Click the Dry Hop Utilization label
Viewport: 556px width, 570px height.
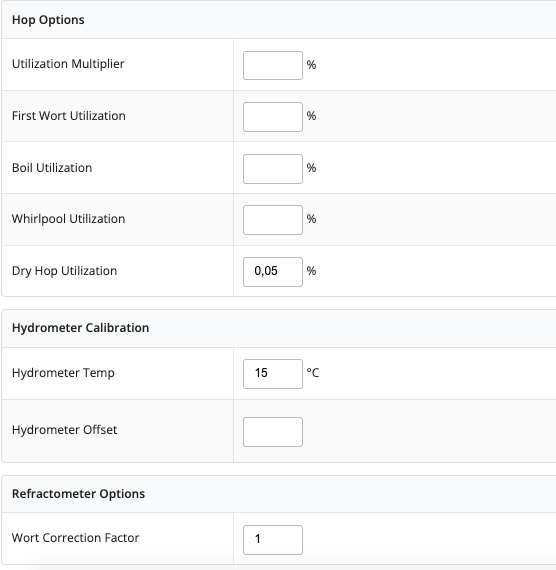point(64,271)
